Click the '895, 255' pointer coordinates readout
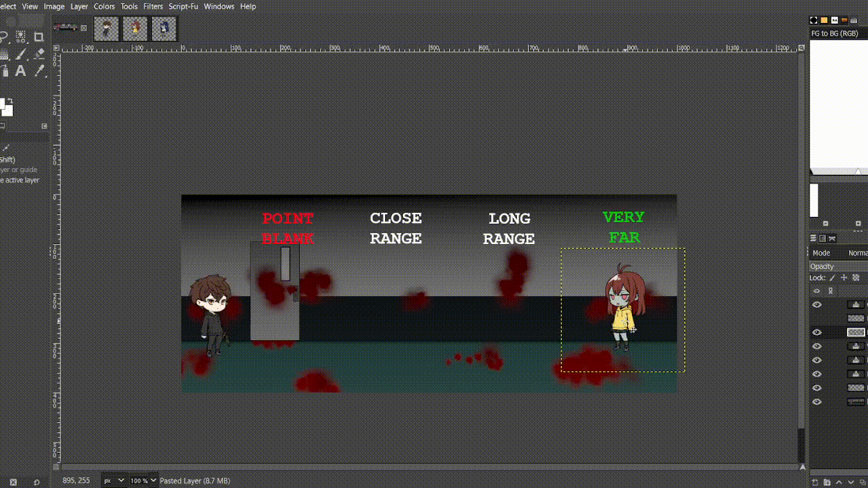 pos(76,481)
